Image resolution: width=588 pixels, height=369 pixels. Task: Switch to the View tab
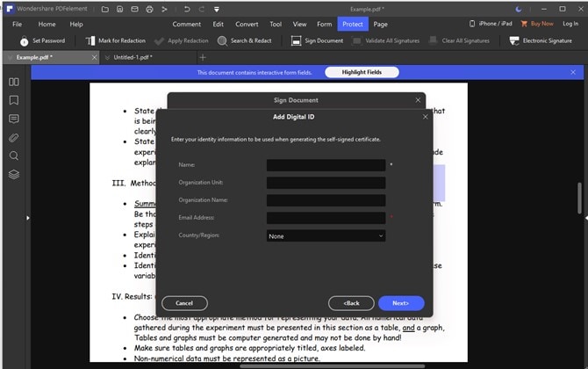[x=299, y=24]
